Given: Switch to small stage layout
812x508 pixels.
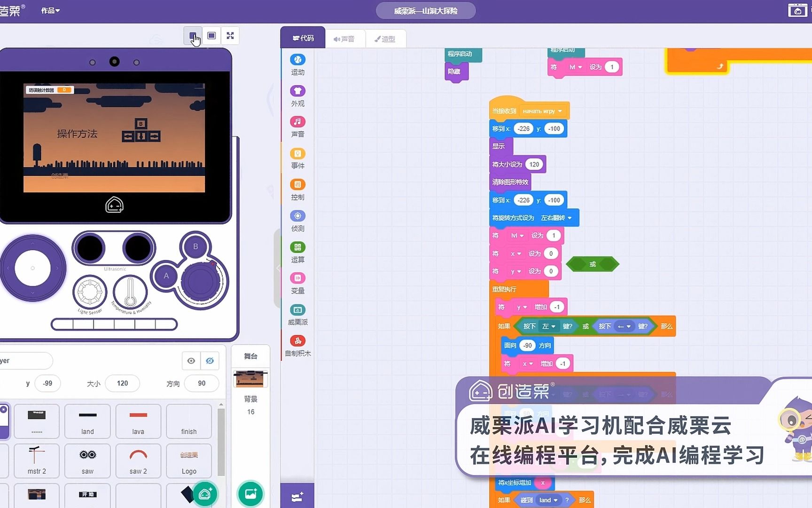Looking at the screenshot, I should tap(193, 36).
